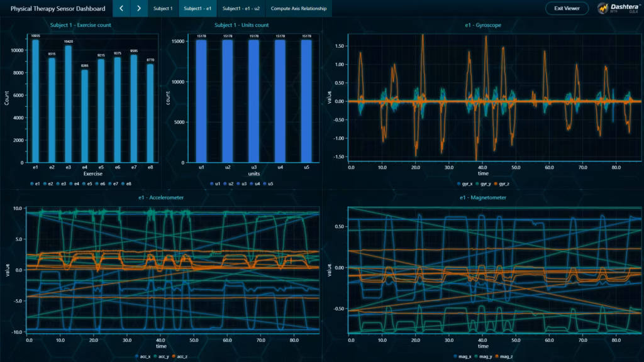
Task: Click the blue dot beside mag_x legend
Action: pos(455,356)
